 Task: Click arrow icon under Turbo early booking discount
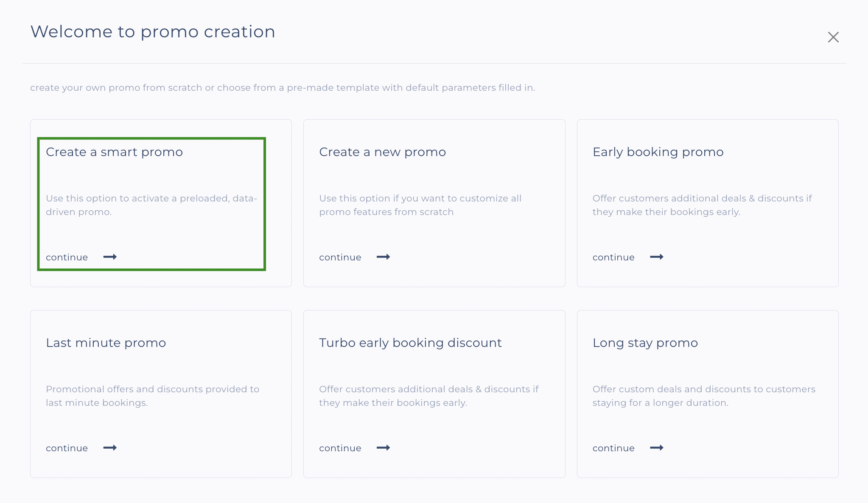383,448
